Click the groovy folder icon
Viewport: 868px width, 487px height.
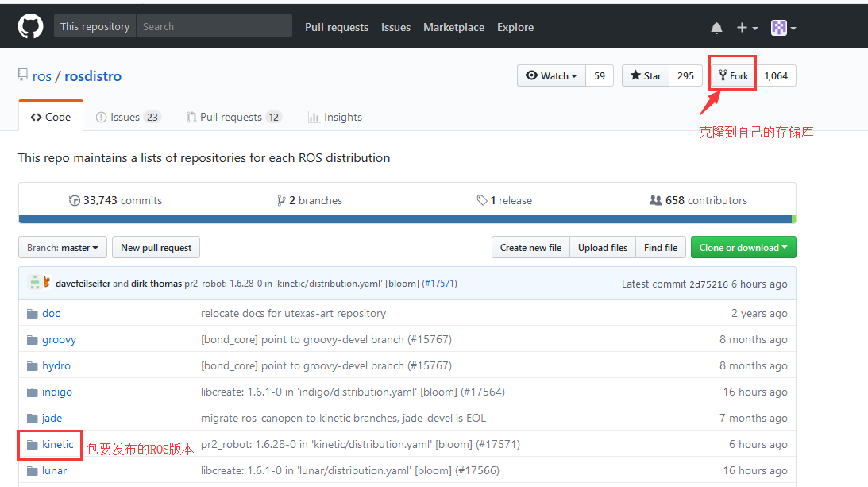(x=33, y=339)
